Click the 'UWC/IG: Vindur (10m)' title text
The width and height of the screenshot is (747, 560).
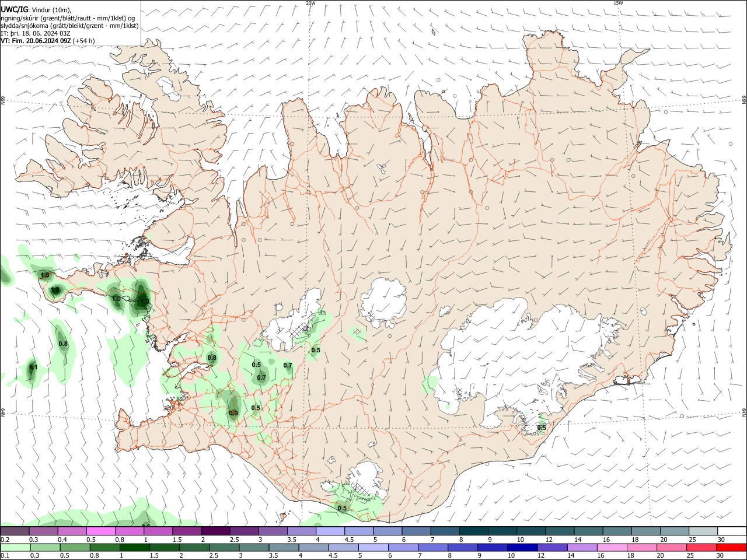coord(36,9)
